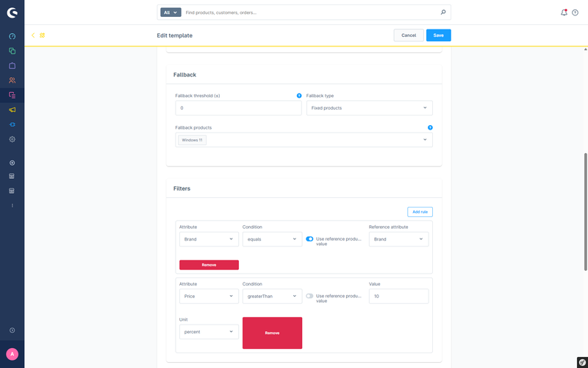Click the help icon in top bar
588x368 pixels.
[575, 13]
